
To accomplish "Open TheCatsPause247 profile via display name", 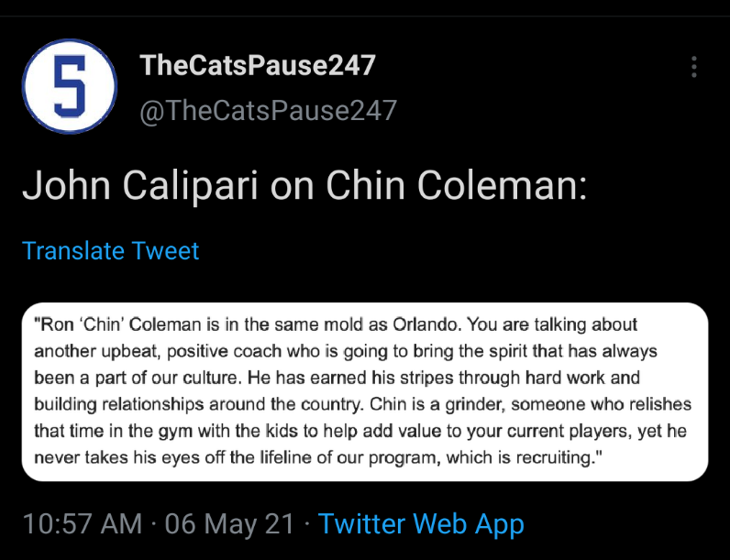I will pyautogui.click(x=258, y=66).
